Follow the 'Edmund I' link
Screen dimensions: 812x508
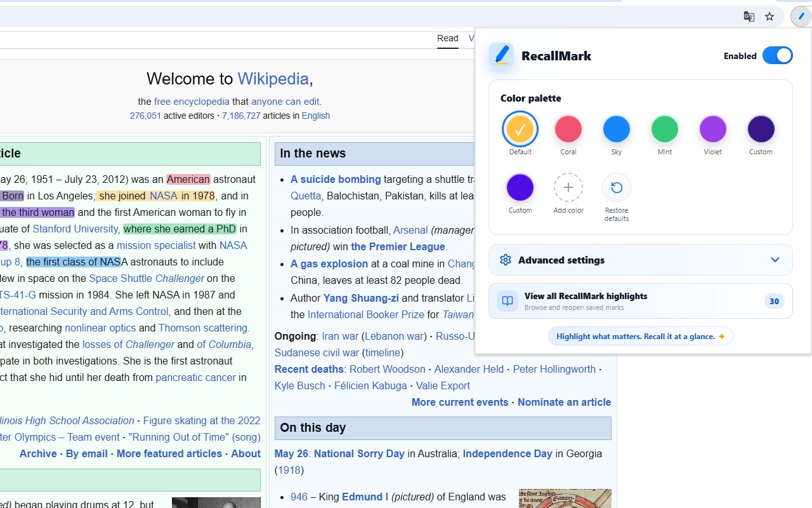click(x=365, y=497)
